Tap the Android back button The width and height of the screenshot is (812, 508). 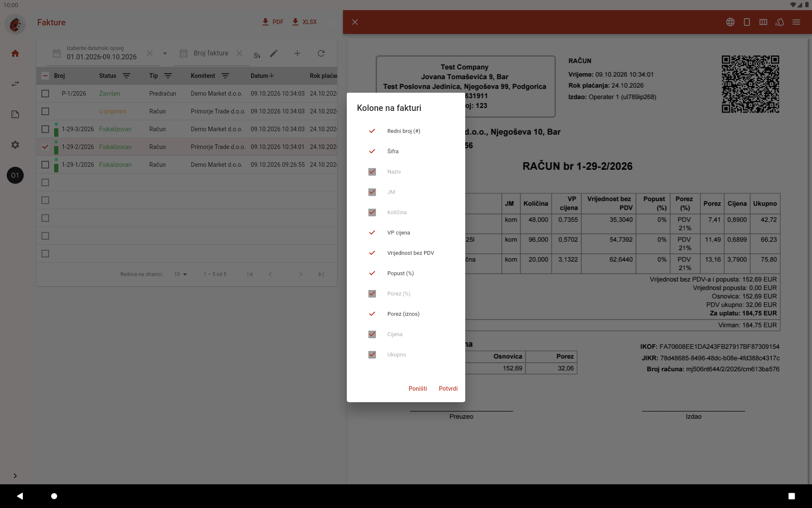pos(20,496)
